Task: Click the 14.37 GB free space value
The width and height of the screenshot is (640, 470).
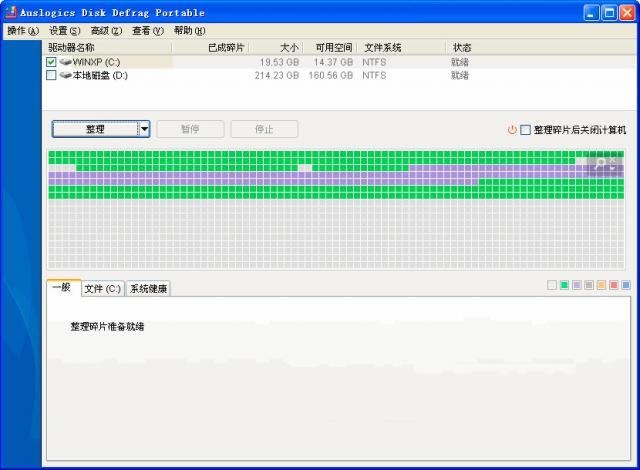Action: [x=333, y=62]
